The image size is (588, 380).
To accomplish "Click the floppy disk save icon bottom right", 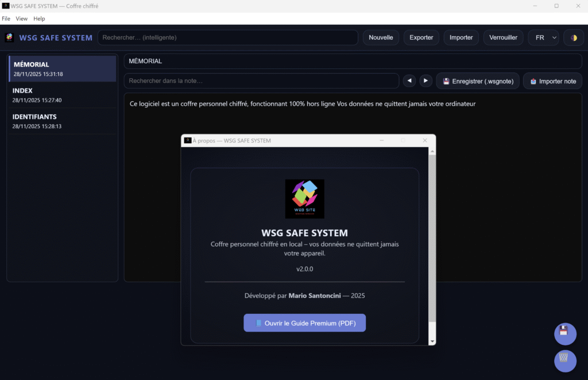I will click(x=565, y=334).
